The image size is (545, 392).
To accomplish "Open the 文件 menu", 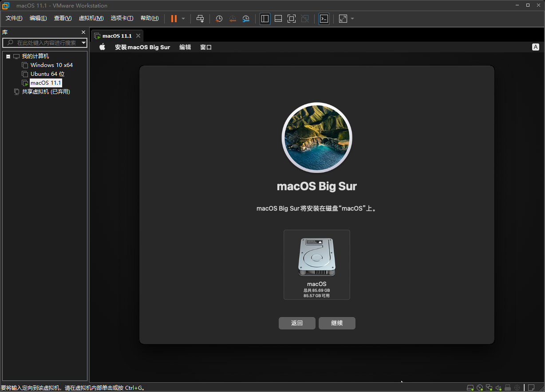I will coord(14,18).
